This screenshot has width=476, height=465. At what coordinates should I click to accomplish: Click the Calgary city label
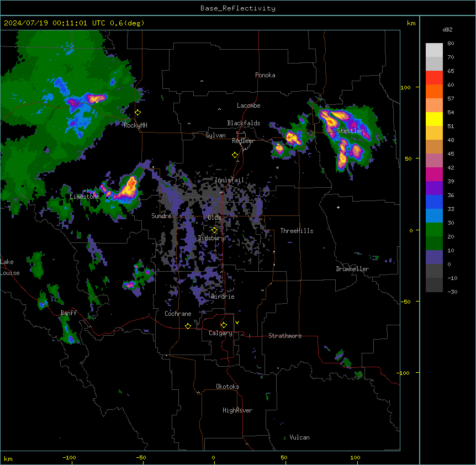click(220, 333)
